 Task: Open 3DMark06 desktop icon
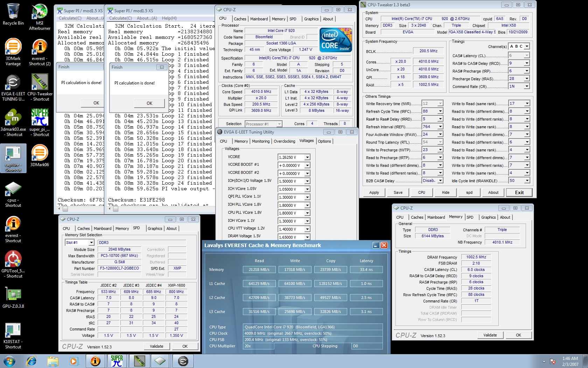pos(40,156)
